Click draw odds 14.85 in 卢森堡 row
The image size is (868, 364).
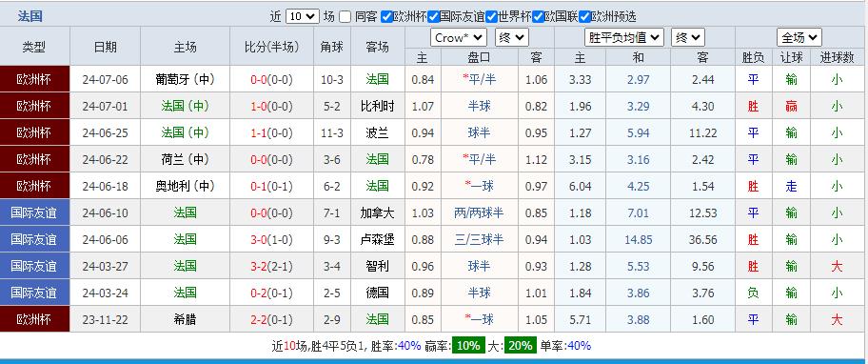tap(639, 239)
